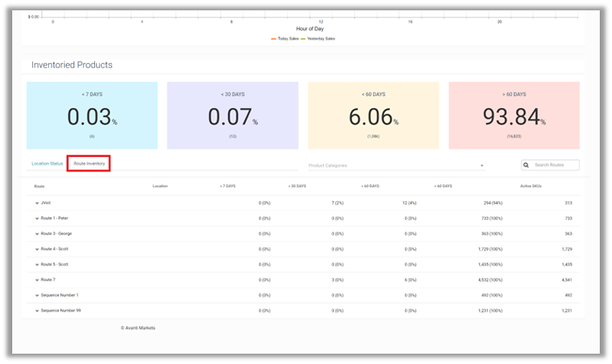Click the 1,231 (100%) cell
612x364 pixels.
491,311
